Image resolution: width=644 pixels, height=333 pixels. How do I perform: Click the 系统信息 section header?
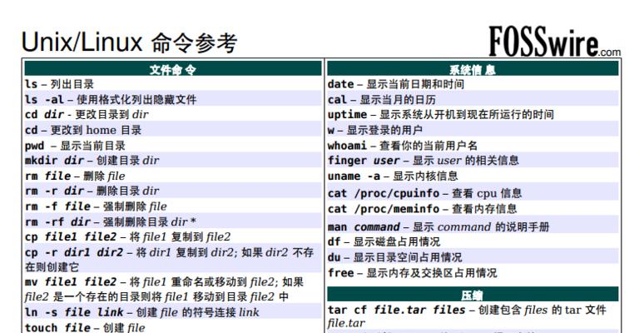point(473,68)
